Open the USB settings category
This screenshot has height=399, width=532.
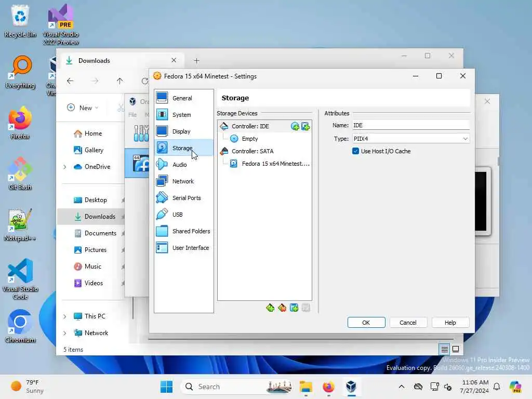[183, 215]
